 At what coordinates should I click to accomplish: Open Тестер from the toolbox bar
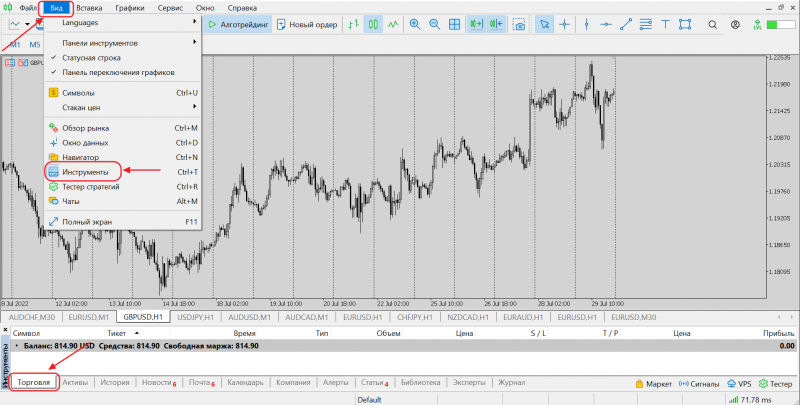[x=776, y=384]
